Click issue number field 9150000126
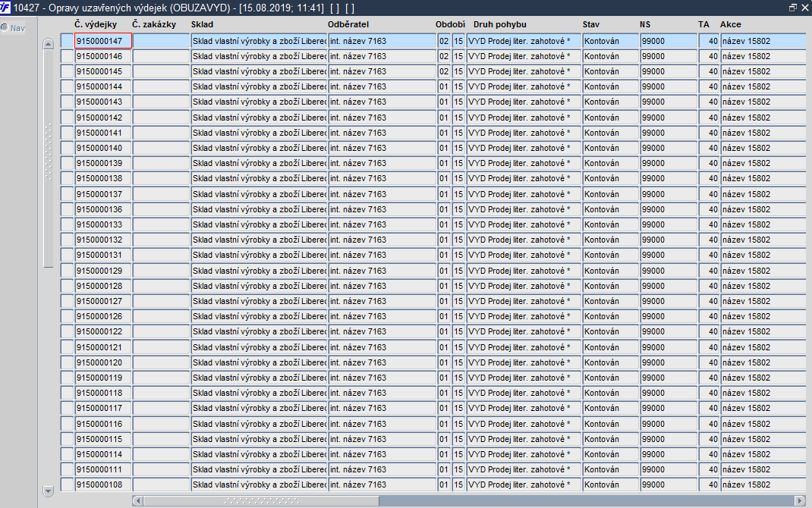This screenshot has height=508, width=812. coord(103,316)
